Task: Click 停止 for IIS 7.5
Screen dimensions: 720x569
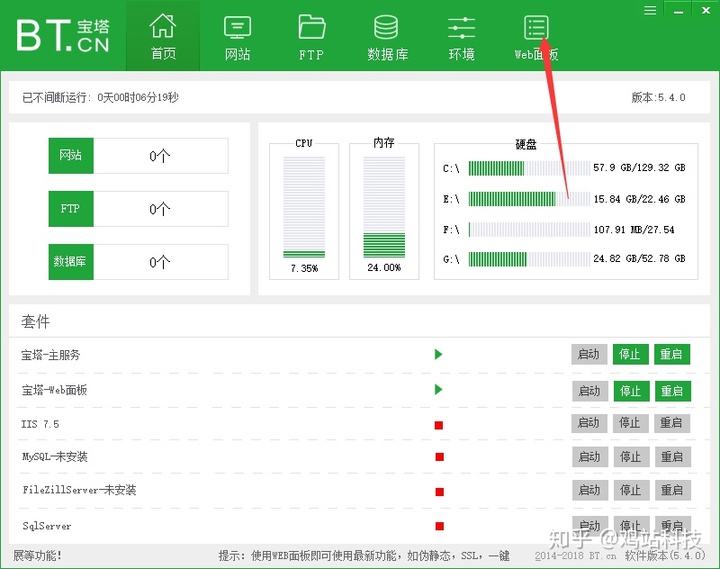Action: (x=630, y=423)
